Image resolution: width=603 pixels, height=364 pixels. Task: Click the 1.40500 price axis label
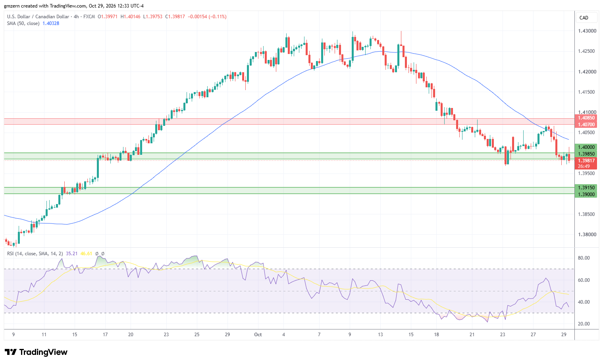587,133
